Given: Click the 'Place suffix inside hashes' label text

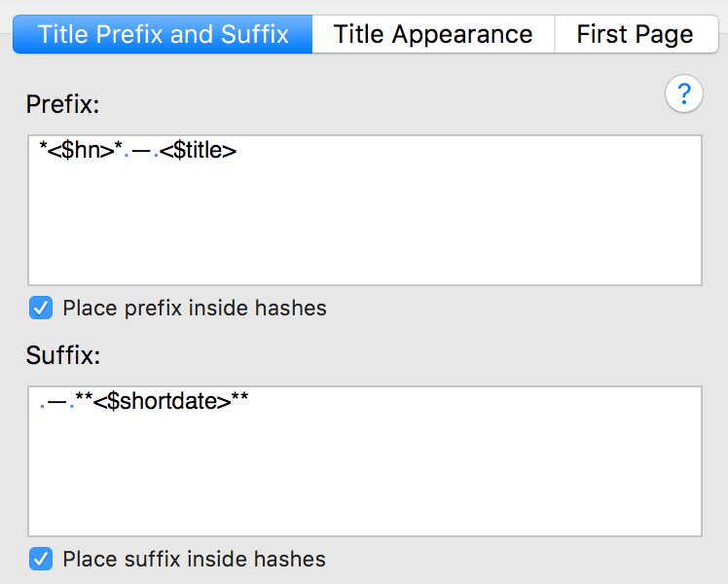Looking at the screenshot, I should point(194,559).
